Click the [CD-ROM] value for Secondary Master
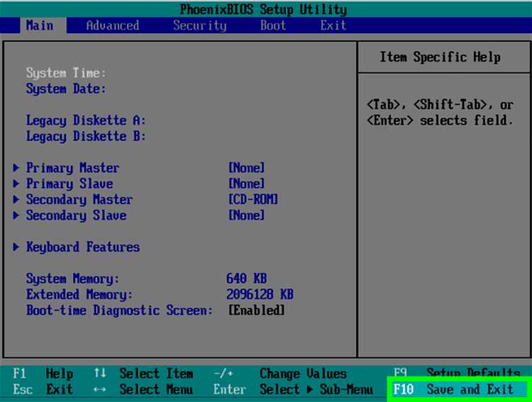The height and width of the screenshot is (402, 532). pyautogui.click(x=253, y=199)
